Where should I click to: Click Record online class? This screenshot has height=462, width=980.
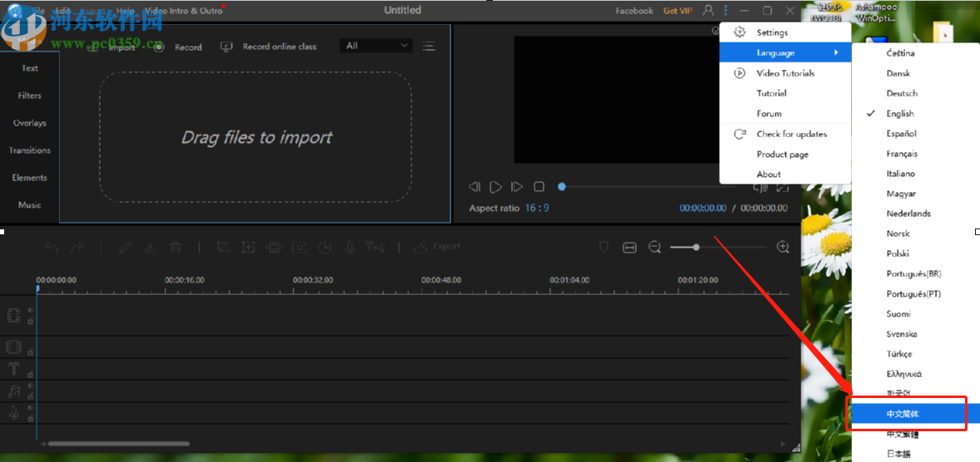click(268, 47)
